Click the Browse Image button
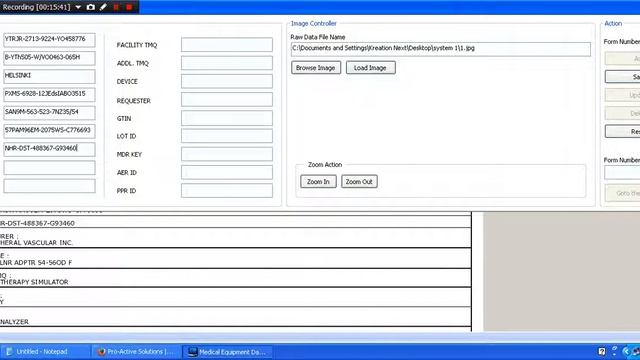The image size is (640, 360). click(316, 68)
